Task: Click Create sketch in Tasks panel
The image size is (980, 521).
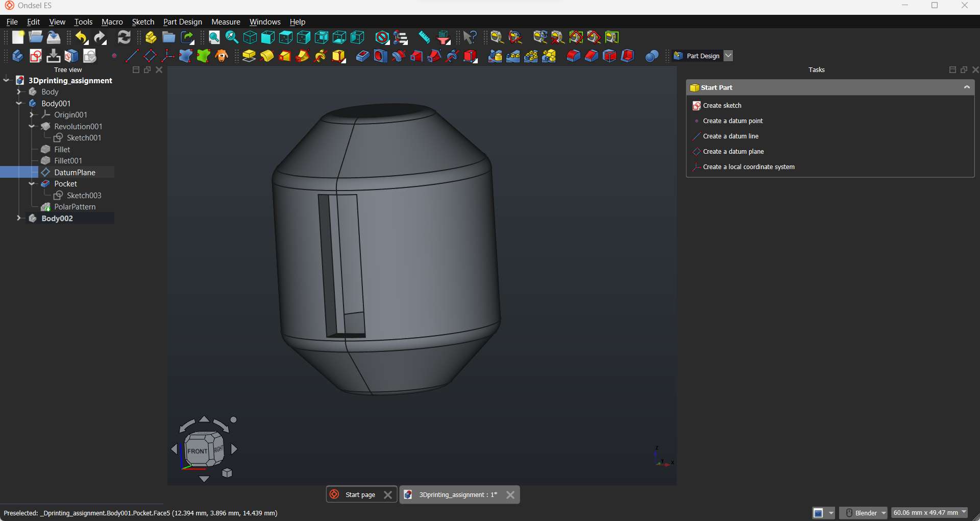Action: pyautogui.click(x=722, y=106)
